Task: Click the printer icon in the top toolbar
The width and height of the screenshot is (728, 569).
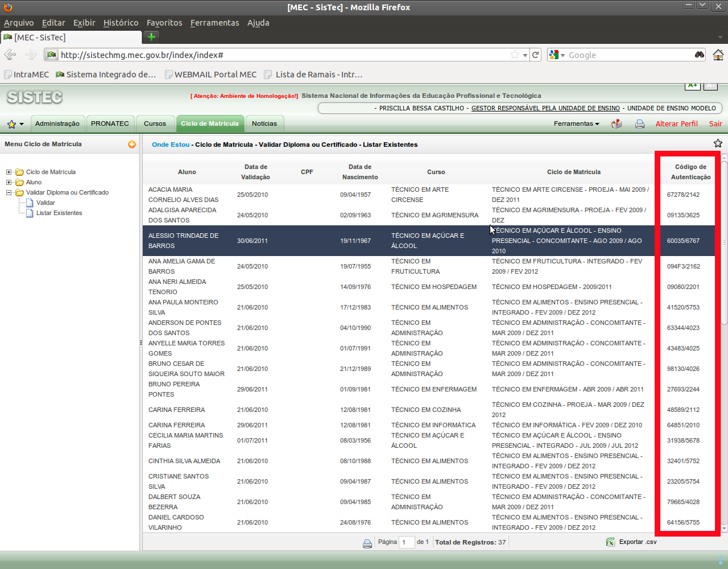Action: pos(640,124)
